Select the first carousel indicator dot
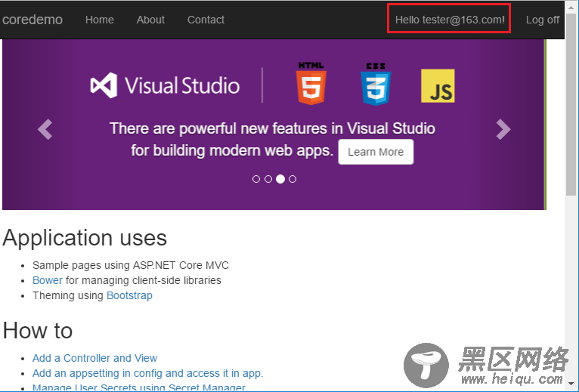This screenshot has height=392, width=579. 256,179
